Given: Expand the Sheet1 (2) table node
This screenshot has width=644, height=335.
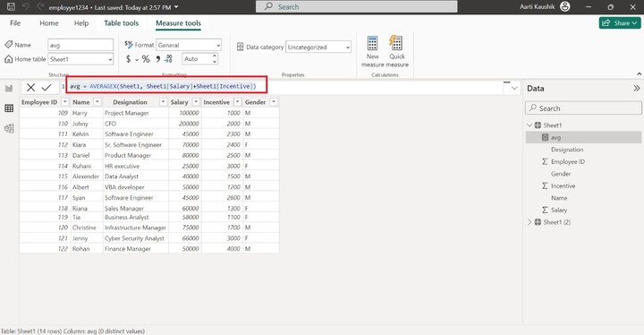Looking at the screenshot, I should point(530,222).
